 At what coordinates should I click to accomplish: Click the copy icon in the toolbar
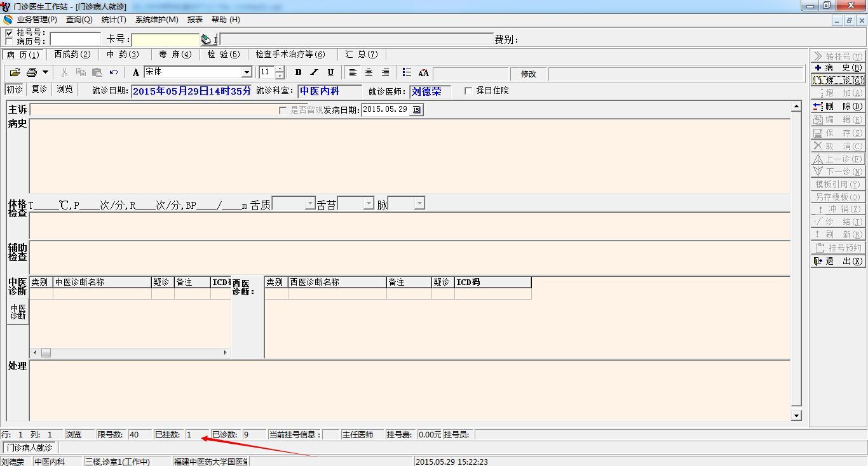tap(81, 73)
